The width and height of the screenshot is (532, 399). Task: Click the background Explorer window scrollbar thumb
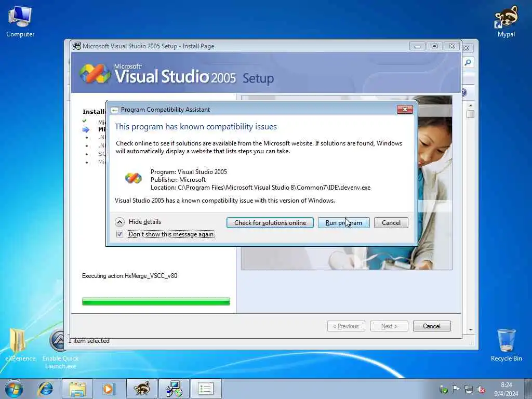tap(470, 114)
